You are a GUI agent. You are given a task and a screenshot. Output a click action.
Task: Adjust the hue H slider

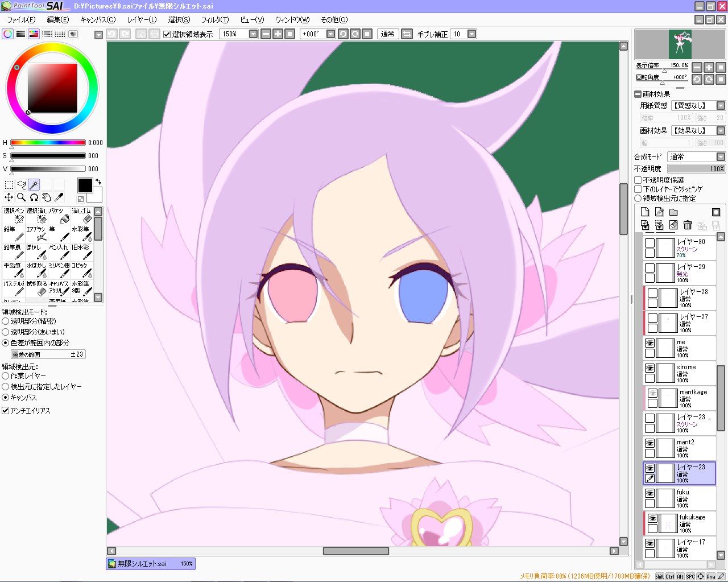pyautogui.click(x=48, y=143)
